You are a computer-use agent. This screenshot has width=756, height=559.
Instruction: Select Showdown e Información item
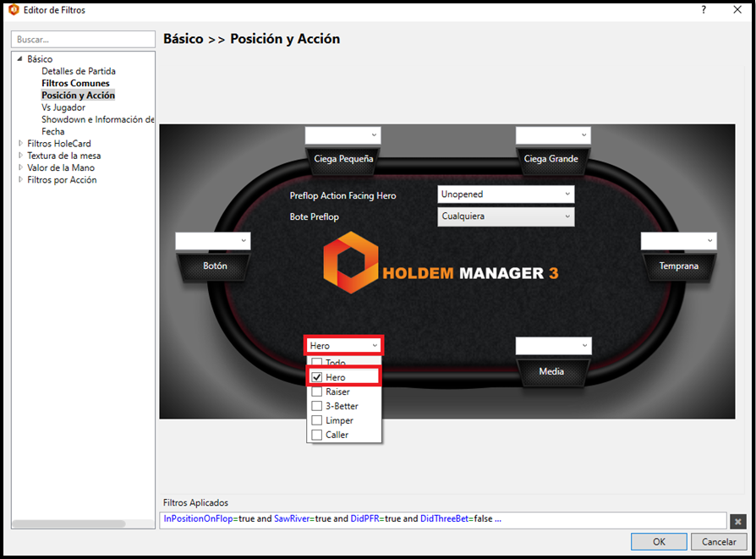(98, 119)
